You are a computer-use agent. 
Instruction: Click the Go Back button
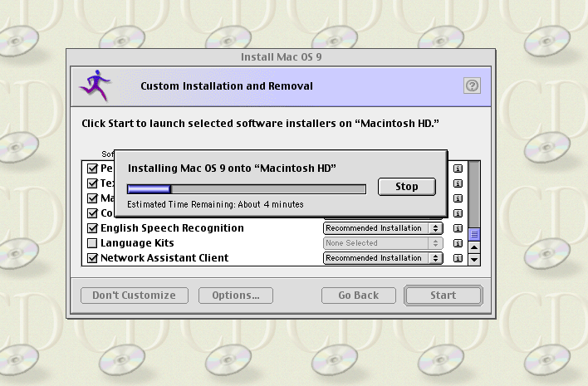click(x=358, y=296)
